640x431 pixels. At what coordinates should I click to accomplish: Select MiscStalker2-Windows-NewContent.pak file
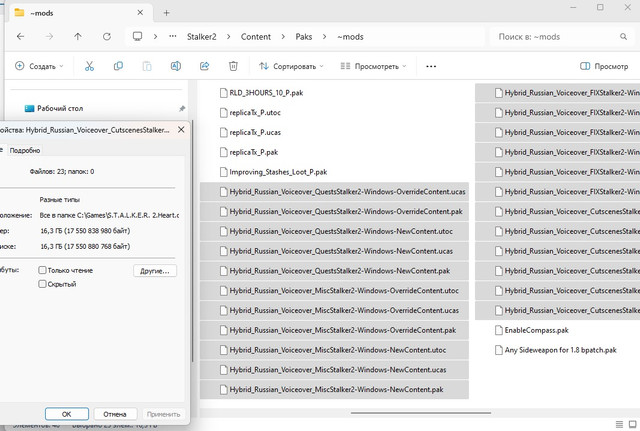tap(334, 390)
